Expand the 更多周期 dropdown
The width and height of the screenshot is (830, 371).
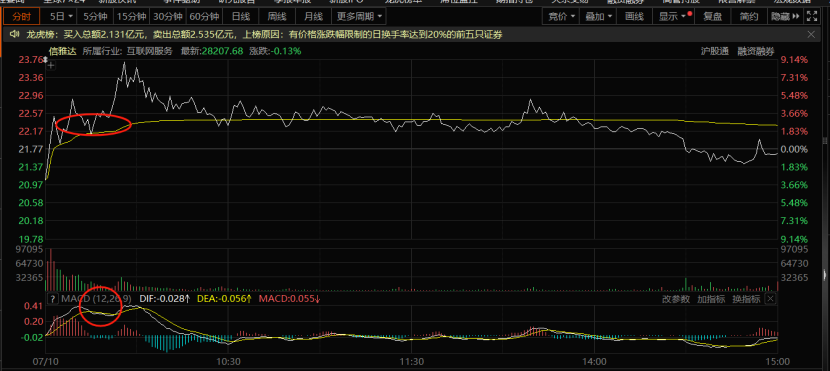(359, 16)
